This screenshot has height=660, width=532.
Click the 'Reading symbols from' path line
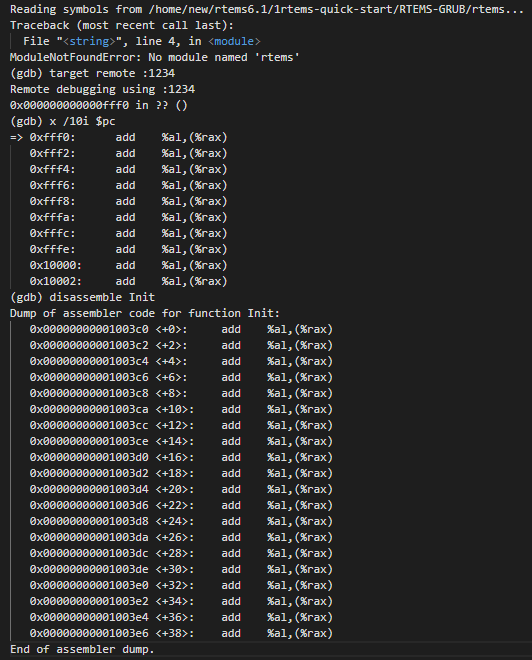pos(267,9)
